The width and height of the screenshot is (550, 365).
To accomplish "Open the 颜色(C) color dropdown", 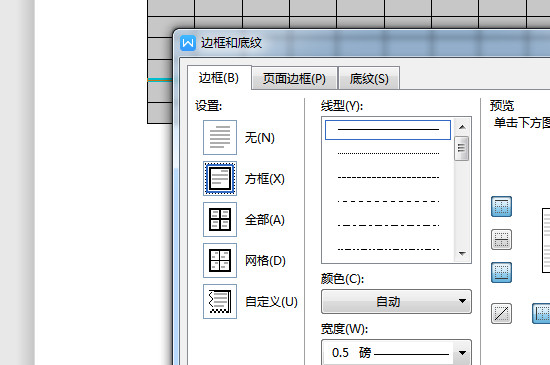I will (396, 302).
